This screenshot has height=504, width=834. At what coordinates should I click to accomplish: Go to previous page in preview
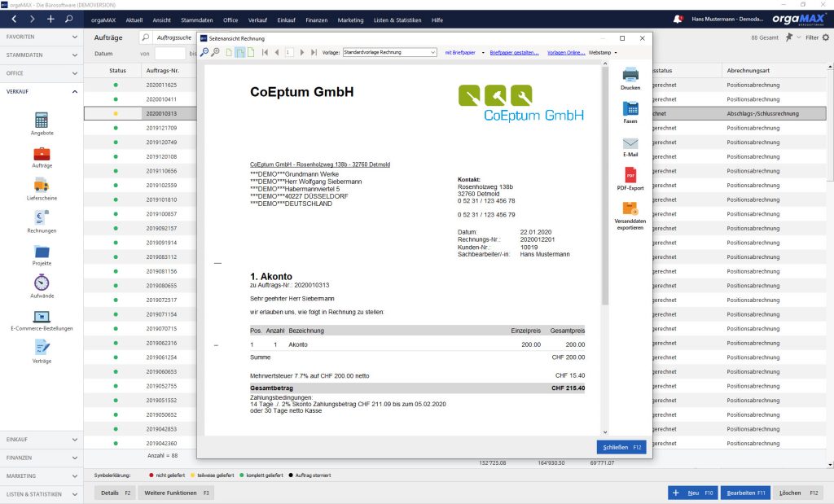point(277,52)
